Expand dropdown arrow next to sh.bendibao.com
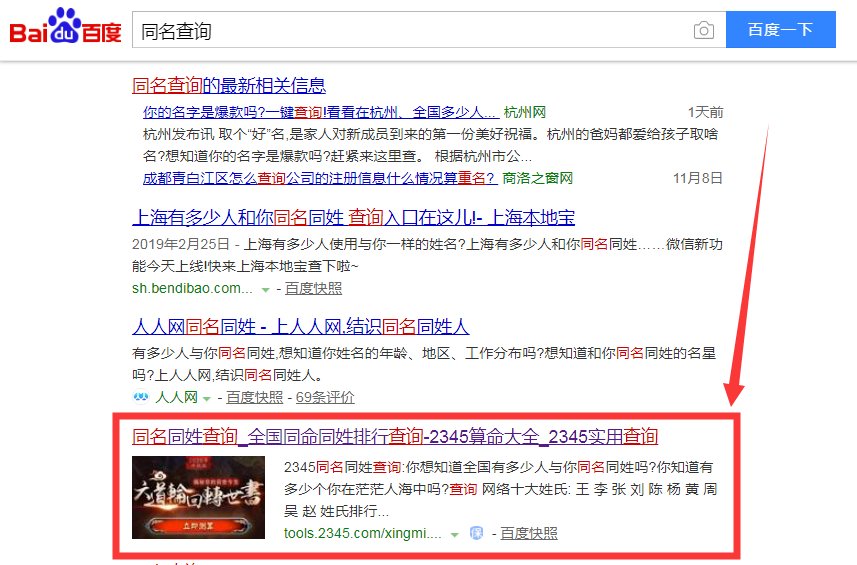Viewport: 857px width, 565px height. click(266, 290)
